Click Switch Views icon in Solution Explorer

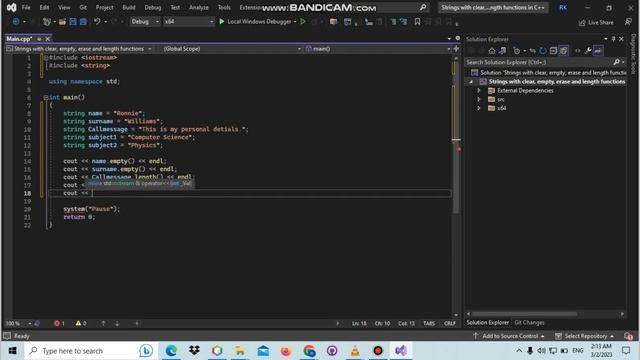502,51
